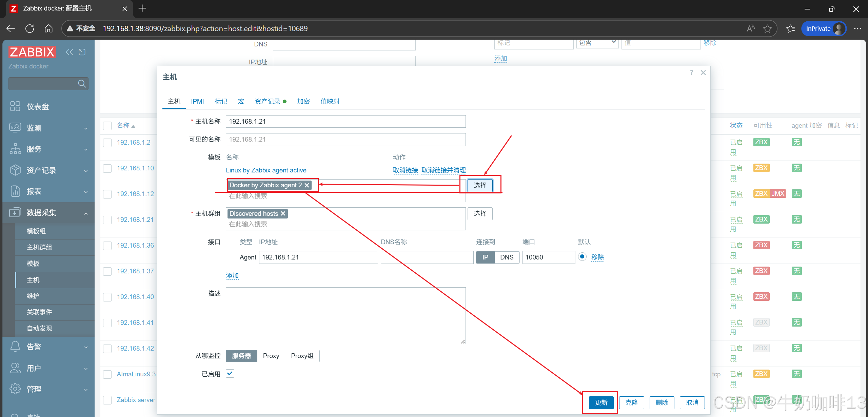Viewport: 868px width, 417px height.
Task: Collapse the Zabbix sidebar with double-chevron icon
Action: click(69, 52)
